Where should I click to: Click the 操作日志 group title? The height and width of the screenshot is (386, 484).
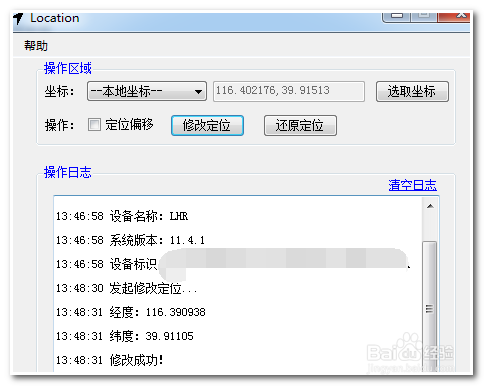[68, 172]
